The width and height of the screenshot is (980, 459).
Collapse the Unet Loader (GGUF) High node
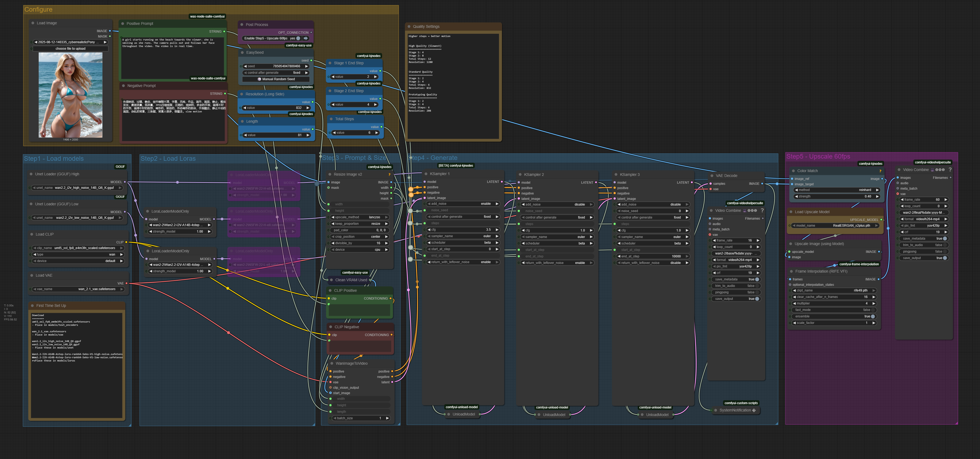(31, 174)
